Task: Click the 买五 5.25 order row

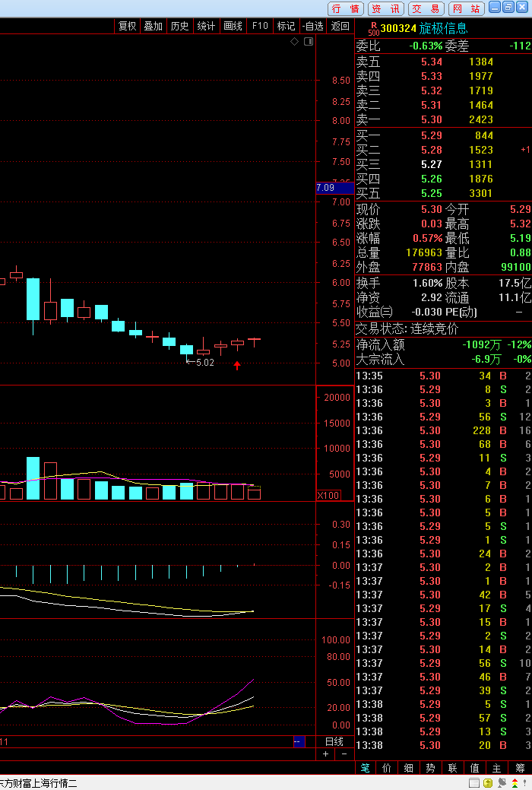Action: point(443,193)
